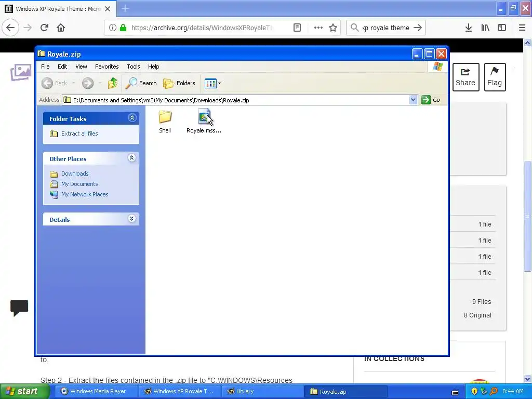Screen dimensions: 532x399
Task: Click the Firefox search box
Action: click(x=386, y=28)
